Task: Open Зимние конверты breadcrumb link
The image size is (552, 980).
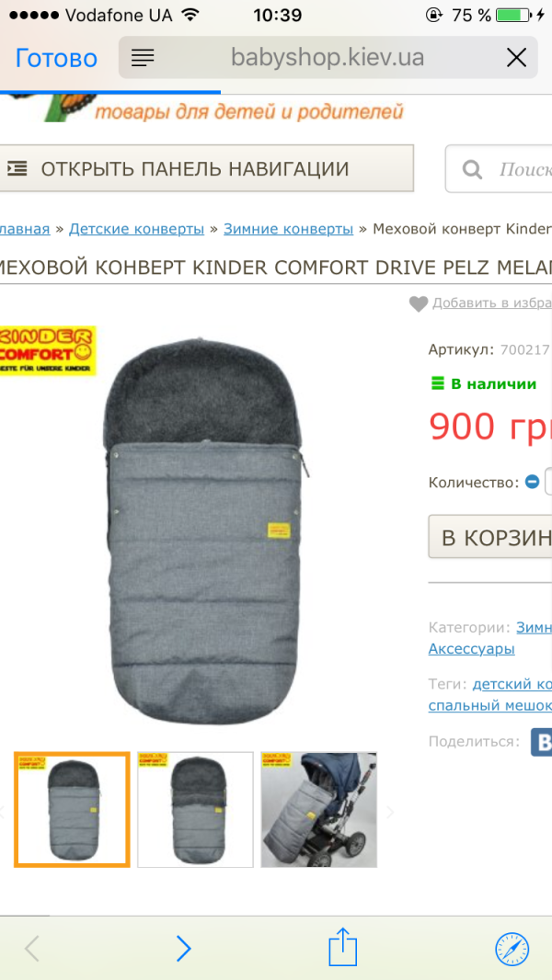Action: (x=288, y=230)
